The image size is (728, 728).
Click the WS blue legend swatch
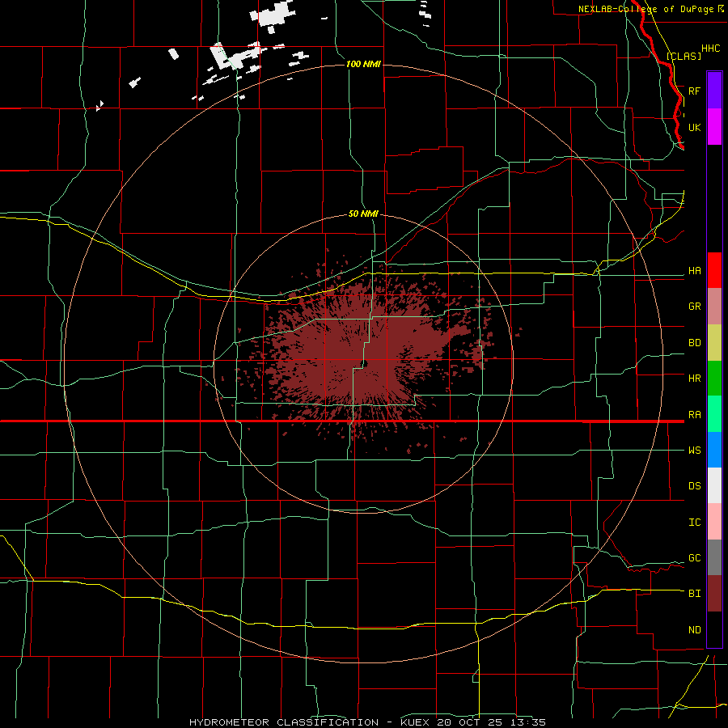click(x=714, y=450)
